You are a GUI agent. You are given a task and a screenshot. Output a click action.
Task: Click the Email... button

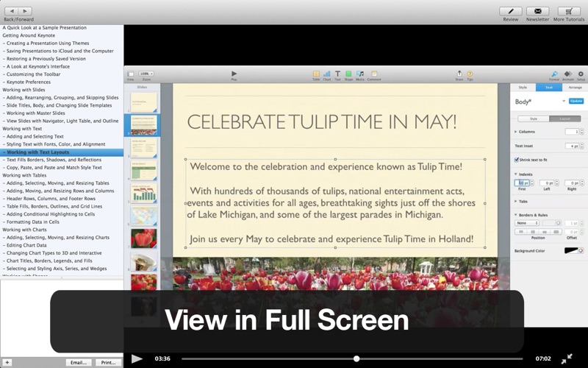tap(78, 362)
